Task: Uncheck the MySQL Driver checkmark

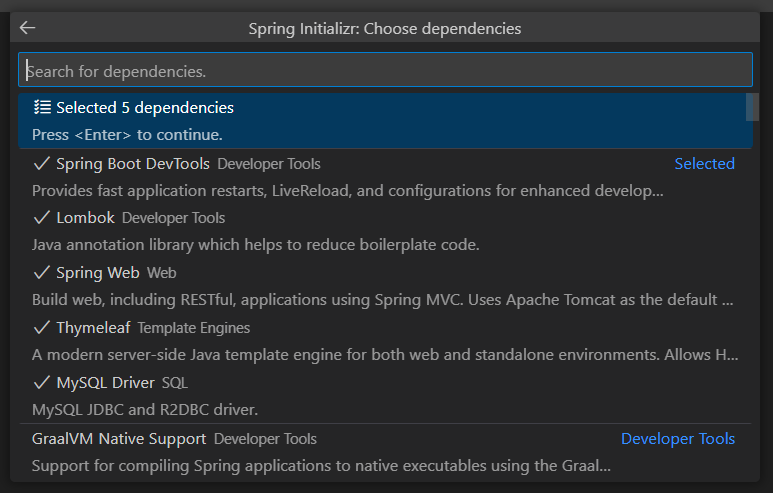Action: pyautogui.click(x=41, y=382)
